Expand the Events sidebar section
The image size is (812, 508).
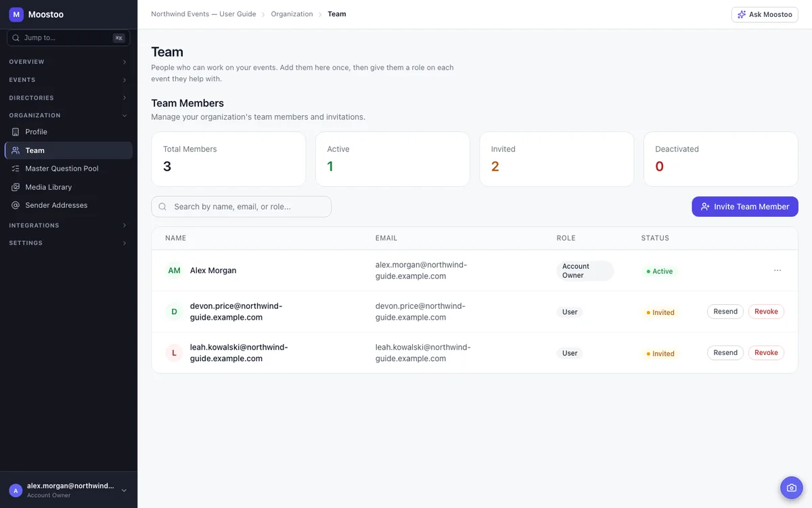tap(68, 80)
